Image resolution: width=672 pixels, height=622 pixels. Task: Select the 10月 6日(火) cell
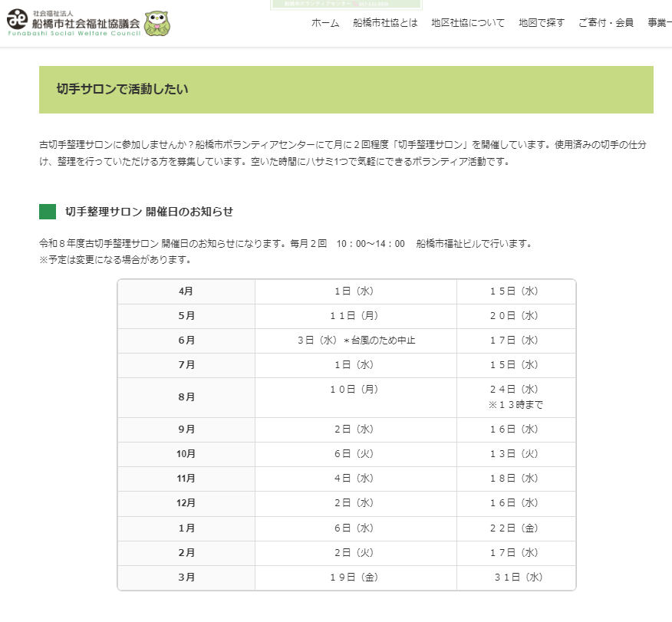[356, 454]
